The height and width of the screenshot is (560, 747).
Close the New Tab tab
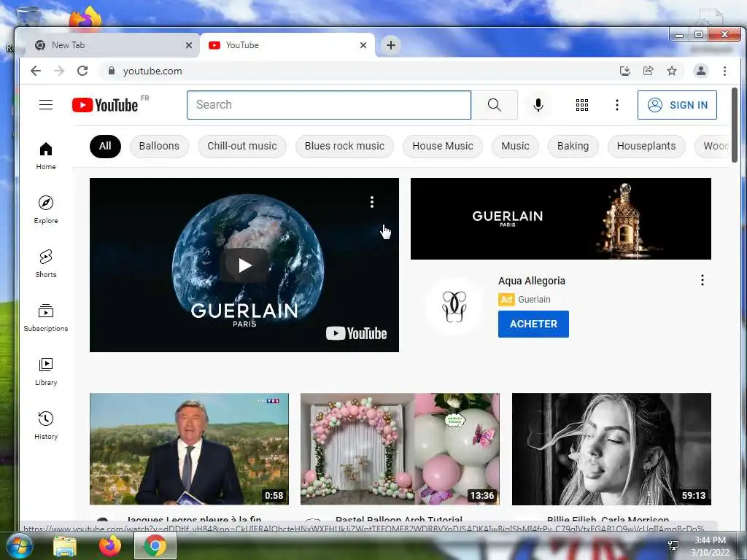pyautogui.click(x=189, y=45)
